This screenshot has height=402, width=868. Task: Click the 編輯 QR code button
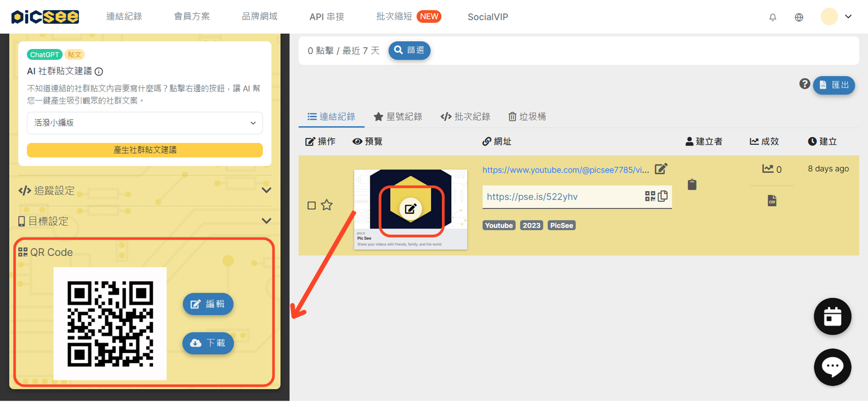coord(208,304)
